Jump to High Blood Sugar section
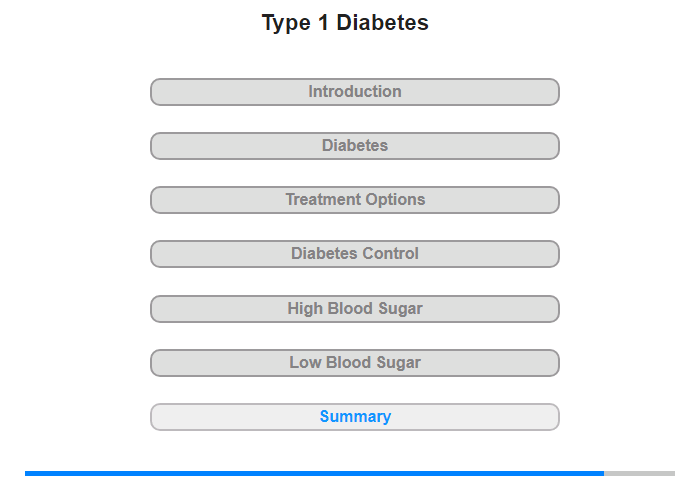The image size is (700, 480). click(x=354, y=309)
